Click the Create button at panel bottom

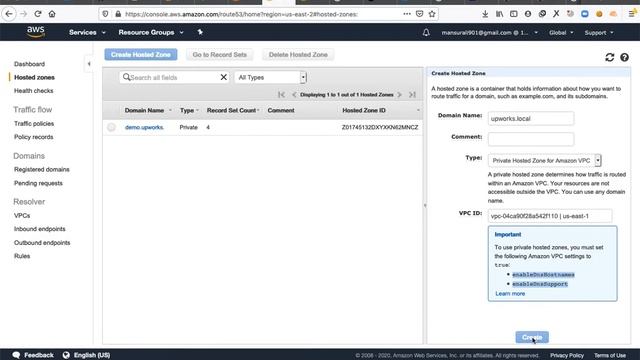[532, 337]
